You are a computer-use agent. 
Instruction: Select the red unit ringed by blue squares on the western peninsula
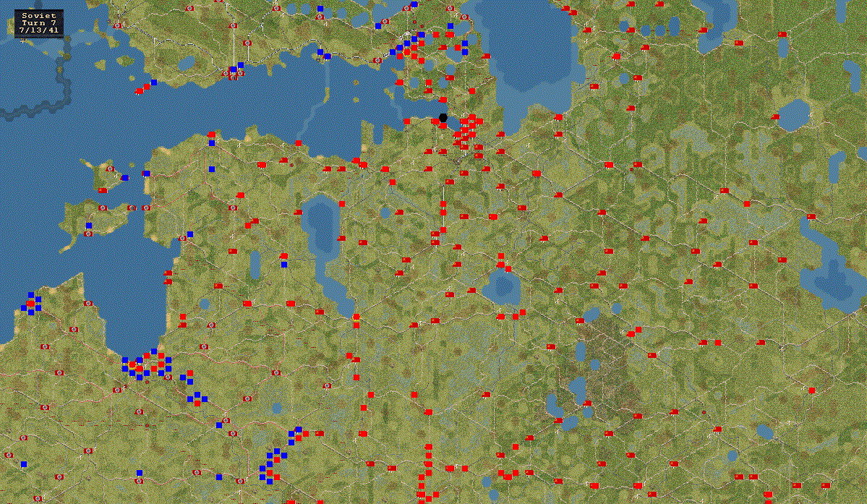click(x=31, y=304)
